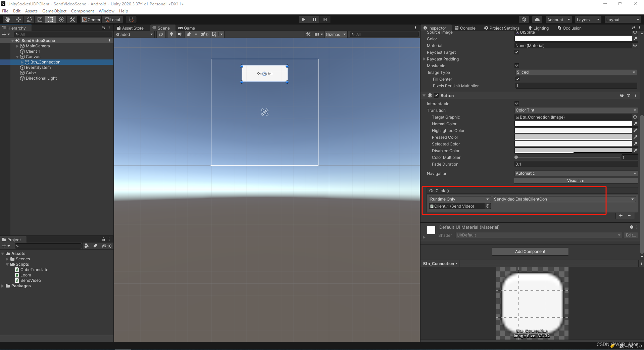Viewport: 644px width, 350px height.
Task: Select the Move tool in the toolbar
Action: 18,19
